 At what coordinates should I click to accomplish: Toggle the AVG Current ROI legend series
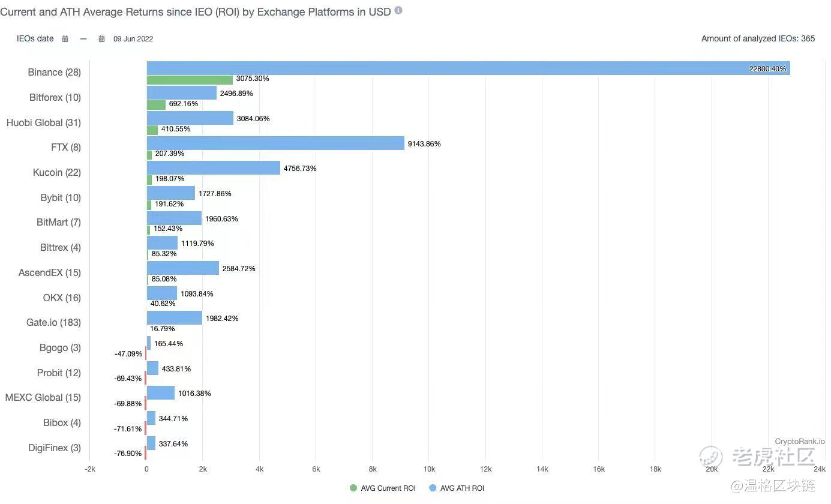coord(383,488)
